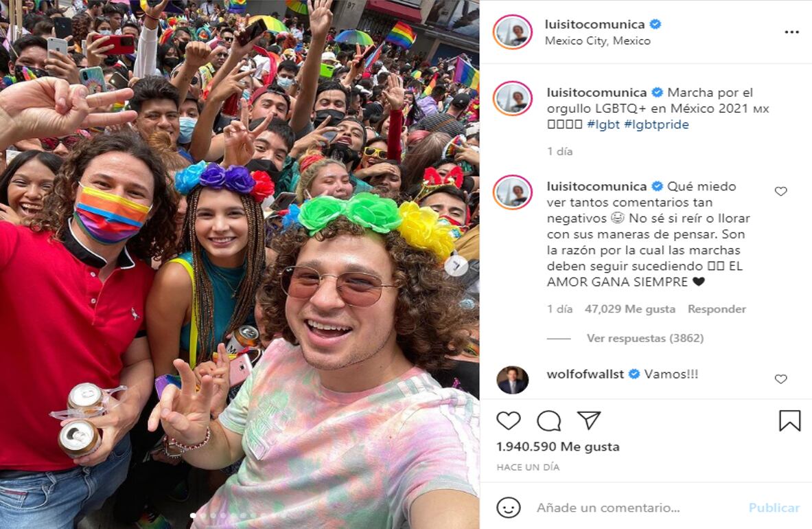Like wolfofwallst's Vamos comment heart

[780, 379]
